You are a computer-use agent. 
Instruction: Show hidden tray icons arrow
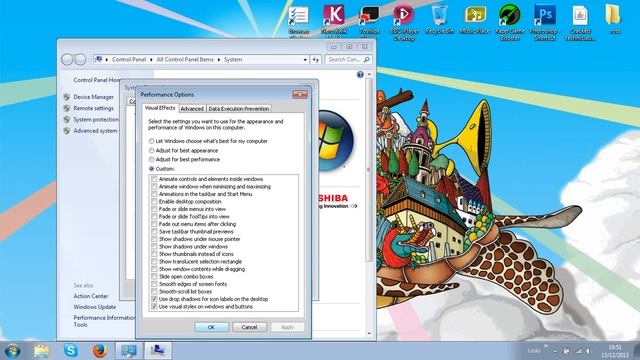click(556, 351)
